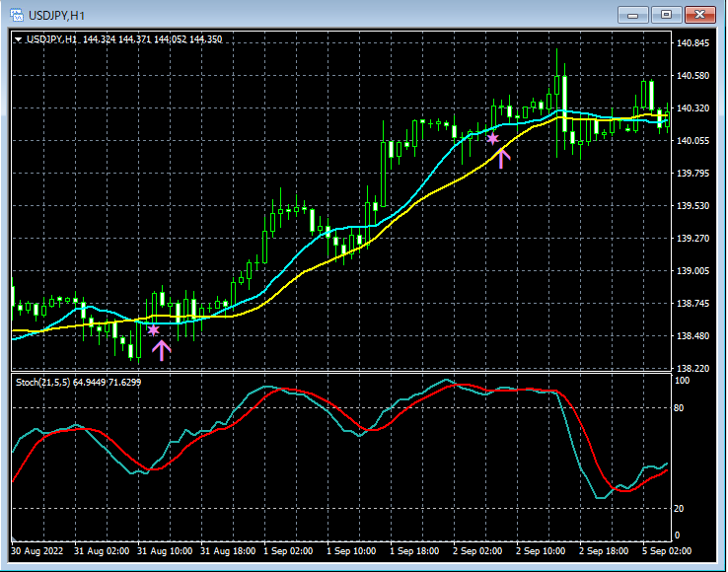Click the 139.795 price axis label
The height and width of the screenshot is (572, 728).
tap(693, 174)
